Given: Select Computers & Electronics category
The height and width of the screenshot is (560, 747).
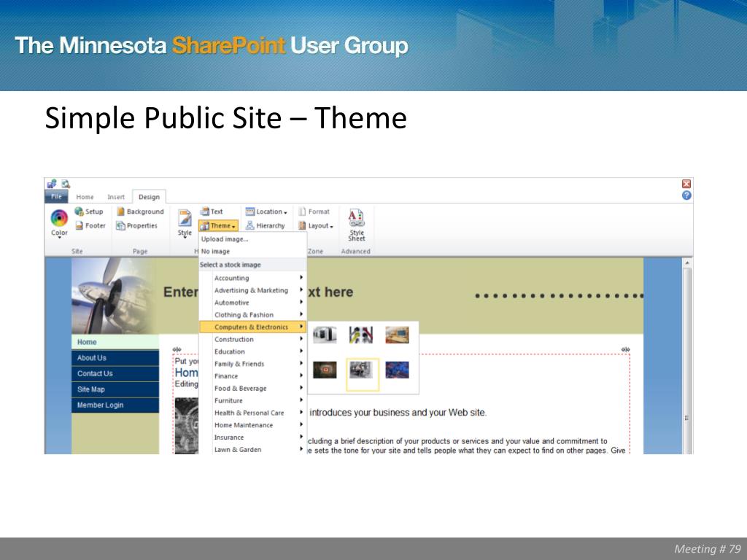Looking at the screenshot, I should click(x=252, y=327).
